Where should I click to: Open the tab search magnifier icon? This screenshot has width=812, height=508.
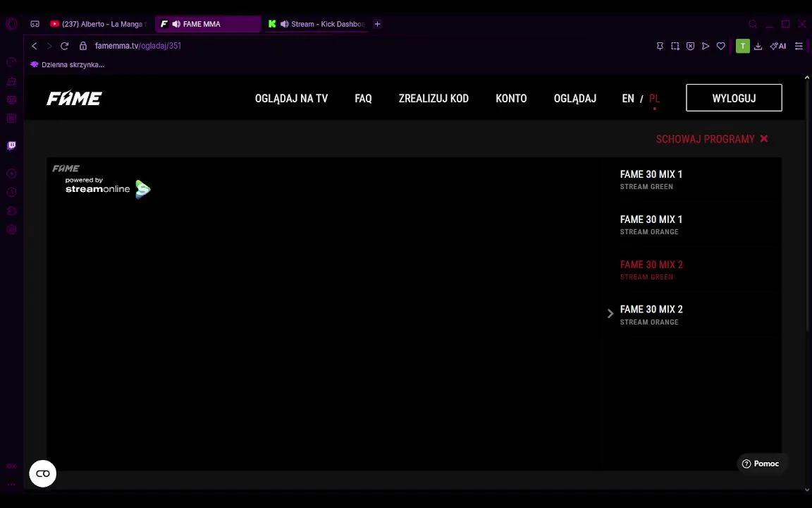coord(753,24)
